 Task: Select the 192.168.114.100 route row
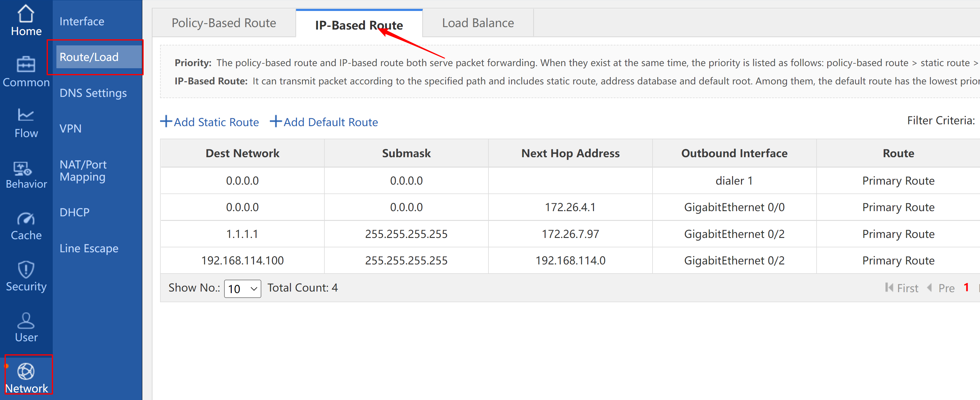click(242, 260)
